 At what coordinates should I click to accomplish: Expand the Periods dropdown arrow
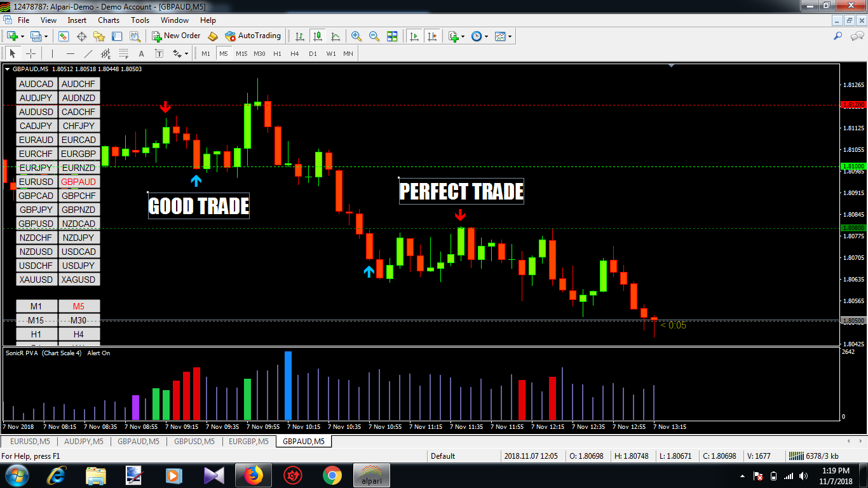(x=487, y=36)
